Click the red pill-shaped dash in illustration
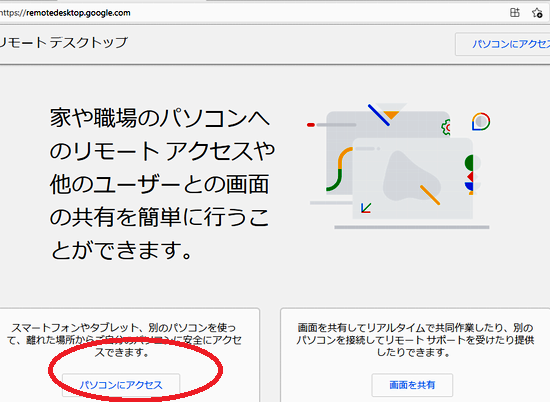The height and width of the screenshot is (402, 550). pos(311,125)
